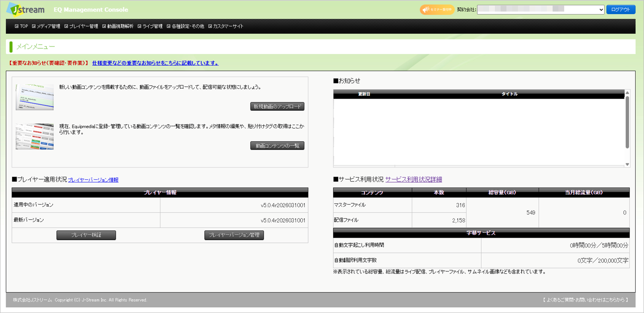Click the 動画コンテンツの一覧 button
Viewport: 644px width, 313px height.
pos(277,146)
